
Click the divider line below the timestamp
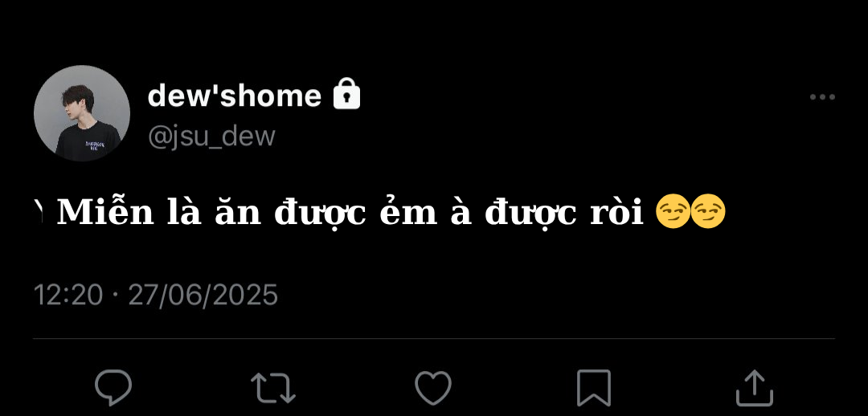(434, 339)
